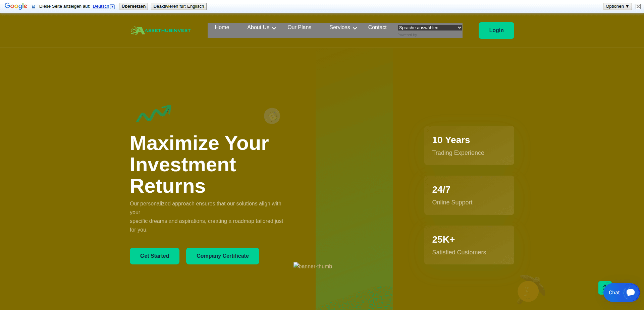This screenshot has height=310, width=644.
Task: Click the Bitcoin coin icon near the heading
Action: tap(272, 116)
